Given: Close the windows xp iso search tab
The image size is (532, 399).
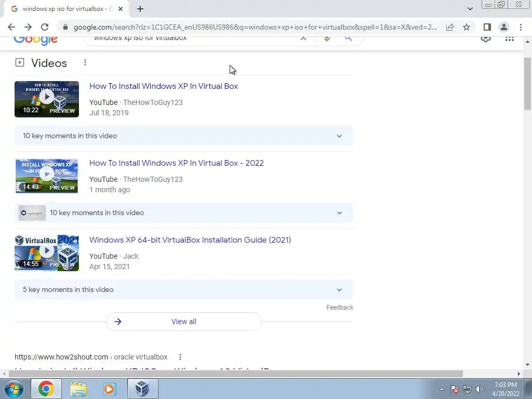Looking at the screenshot, I should click(121, 9).
